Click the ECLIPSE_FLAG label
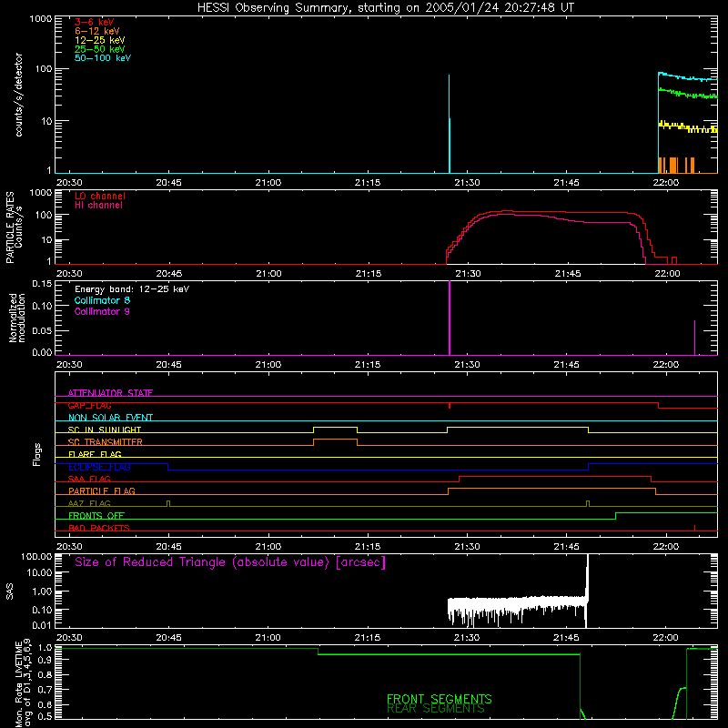Image resolution: width=728 pixels, height=728 pixels. click(99, 467)
